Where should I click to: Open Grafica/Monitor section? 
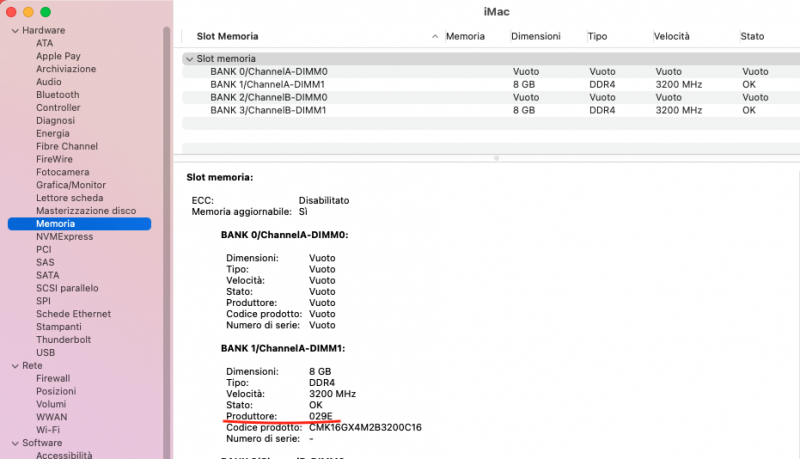point(71,185)
